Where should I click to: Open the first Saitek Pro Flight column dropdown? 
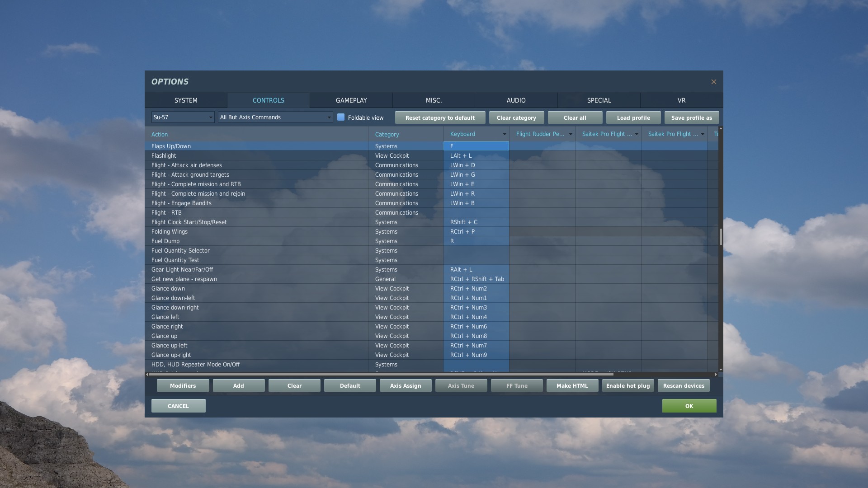pyautogui.click(x=637, y=134)
